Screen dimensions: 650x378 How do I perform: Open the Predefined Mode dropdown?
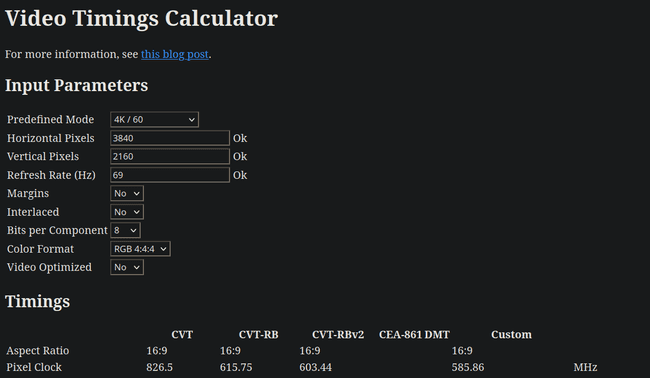point(154,119)
